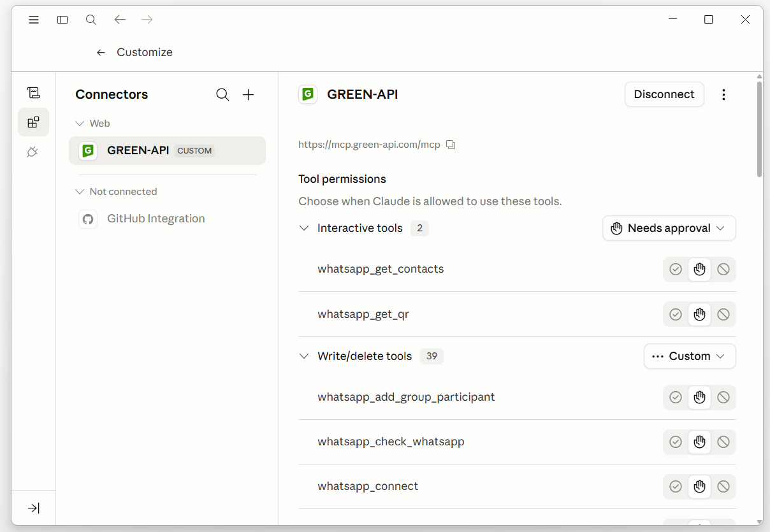Open the three-dot menu beside Disconnect
Screen dimensions: 770x532
[x=723, y=94]
